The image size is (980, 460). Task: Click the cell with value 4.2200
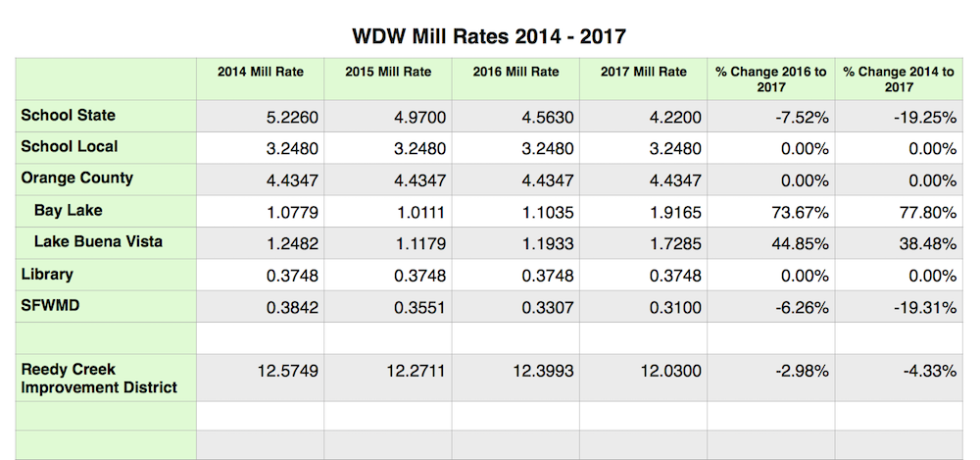(643, 117)
